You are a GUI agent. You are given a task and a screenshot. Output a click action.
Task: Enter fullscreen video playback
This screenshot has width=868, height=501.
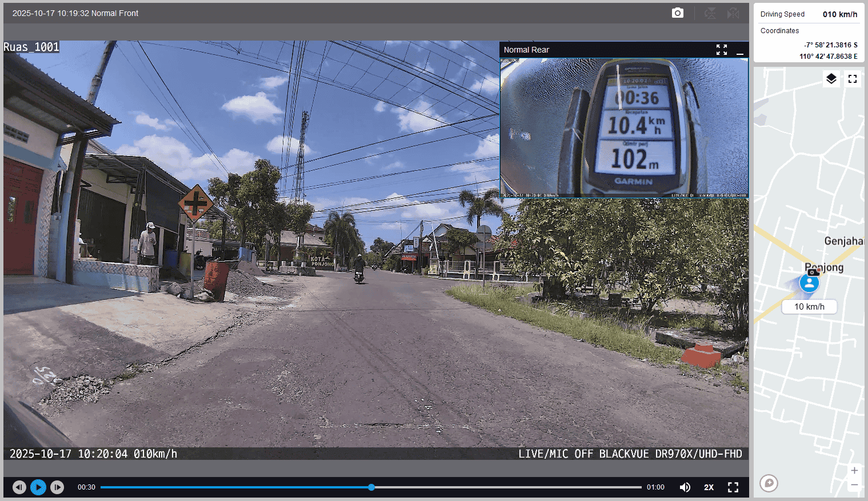point(733,487)
